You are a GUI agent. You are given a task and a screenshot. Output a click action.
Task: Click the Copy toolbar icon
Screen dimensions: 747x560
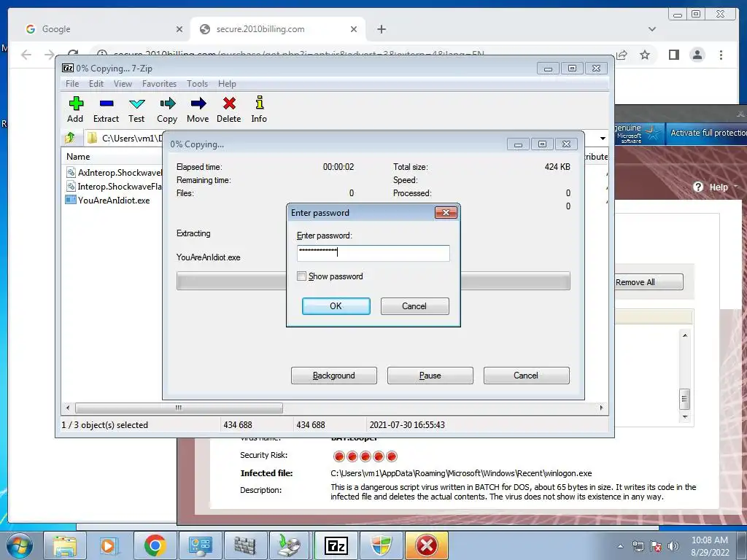point(167,109)
